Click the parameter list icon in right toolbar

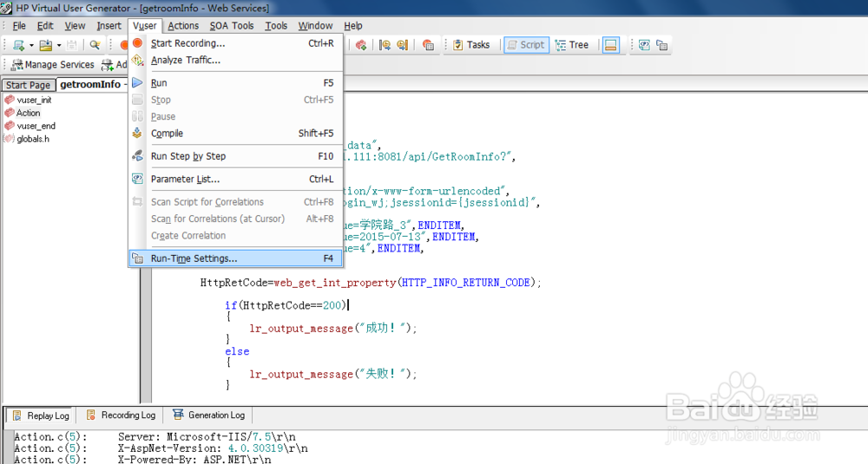click(644, 45)
